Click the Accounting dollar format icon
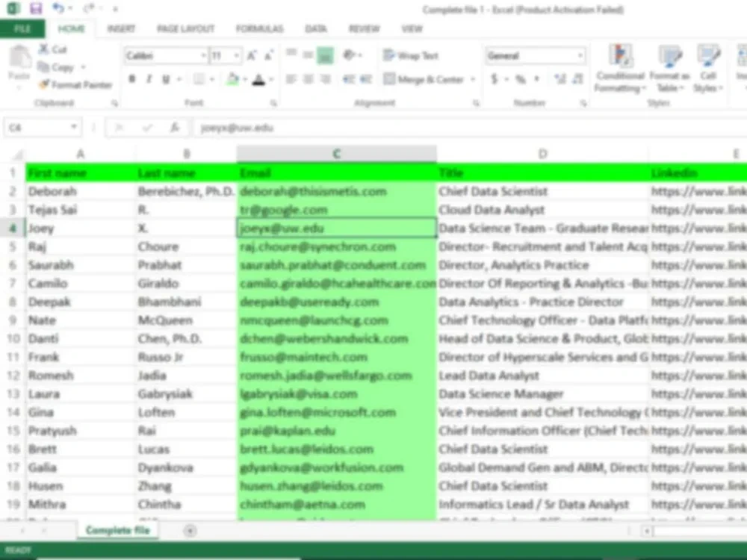This screenshot has width=747, height=560. coord(495,79)
